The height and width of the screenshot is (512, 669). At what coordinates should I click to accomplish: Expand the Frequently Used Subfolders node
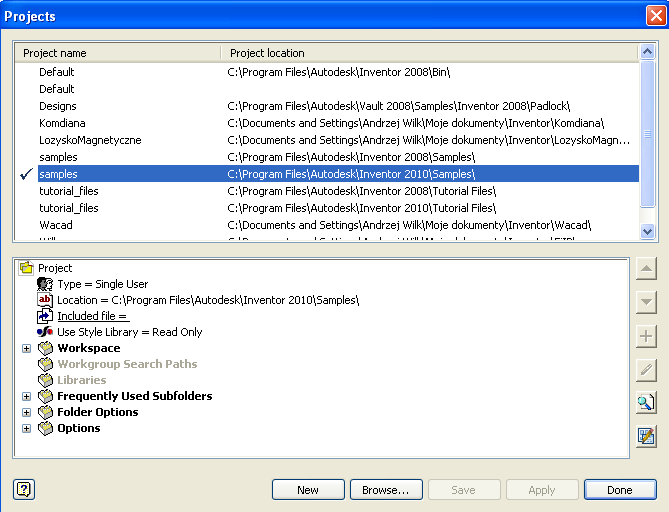pos(26,396)
